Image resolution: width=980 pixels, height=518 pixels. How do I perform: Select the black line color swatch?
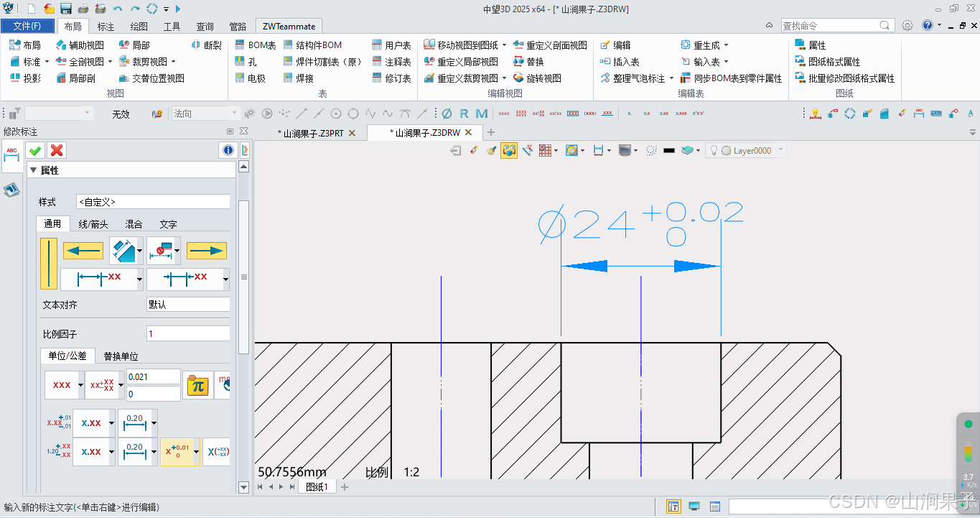tap(669, 151)
